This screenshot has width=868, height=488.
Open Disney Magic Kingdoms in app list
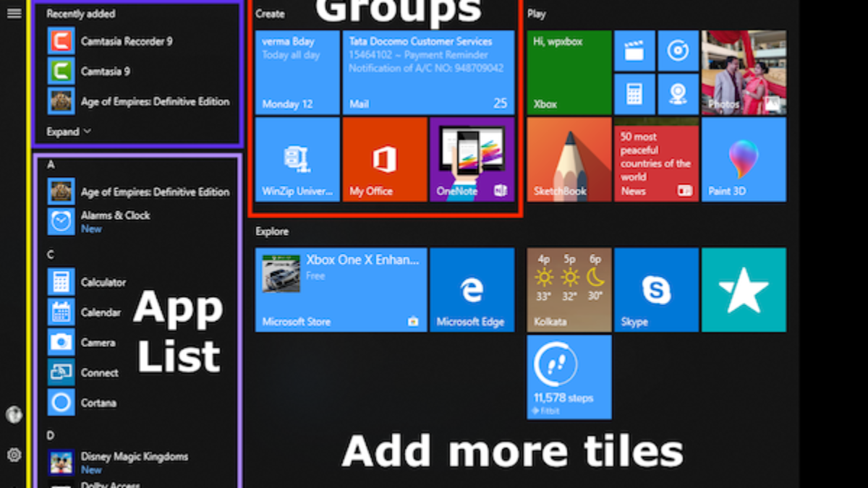118,462
